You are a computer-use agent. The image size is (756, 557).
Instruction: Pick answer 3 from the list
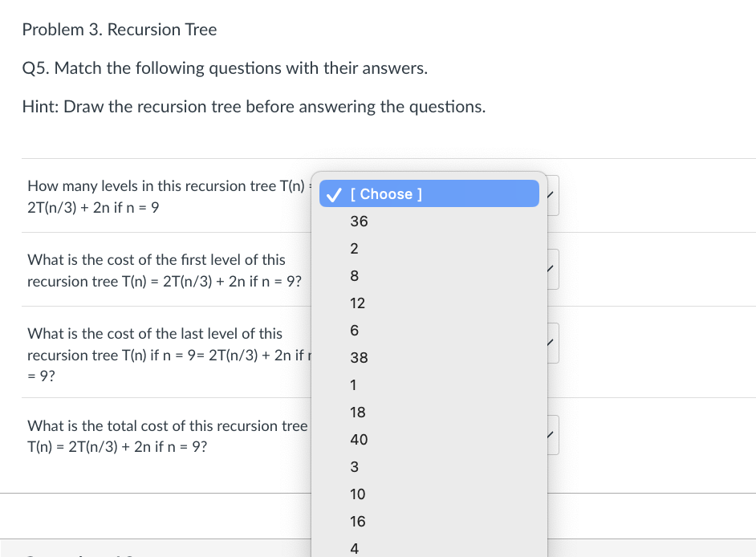tap(354, 467)
